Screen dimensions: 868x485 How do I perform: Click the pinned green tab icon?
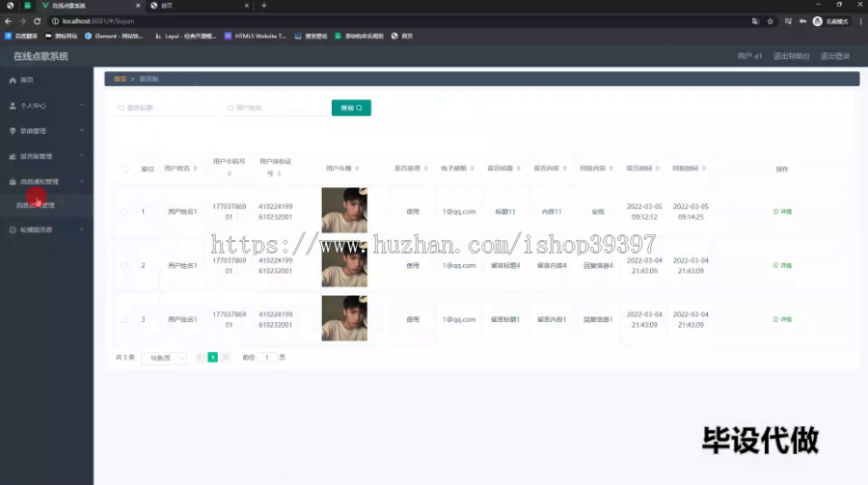click(x=27, y=6)
